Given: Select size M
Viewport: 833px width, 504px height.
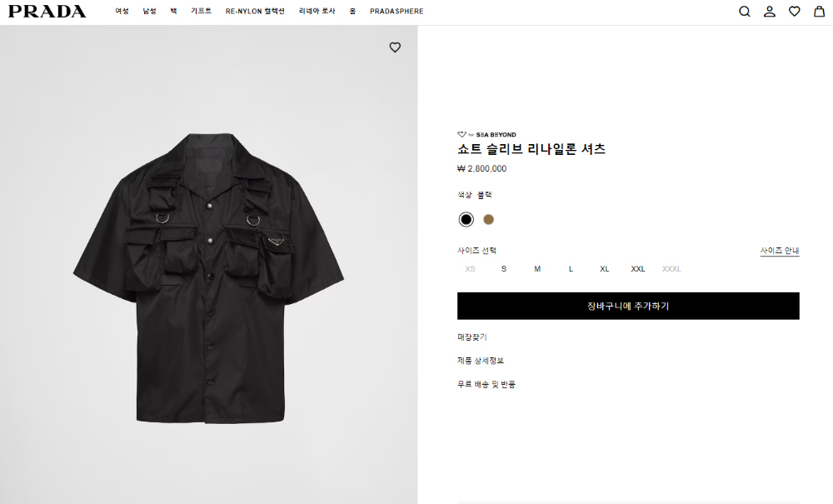Looking at the screenshot, I should pos(537,269).
